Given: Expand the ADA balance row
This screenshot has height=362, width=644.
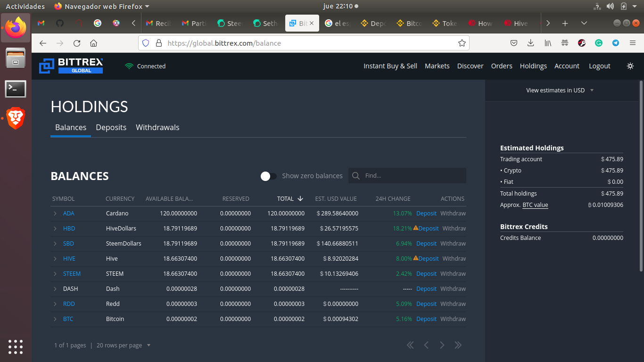Looking at the screenshot, I should pos(55,214).
